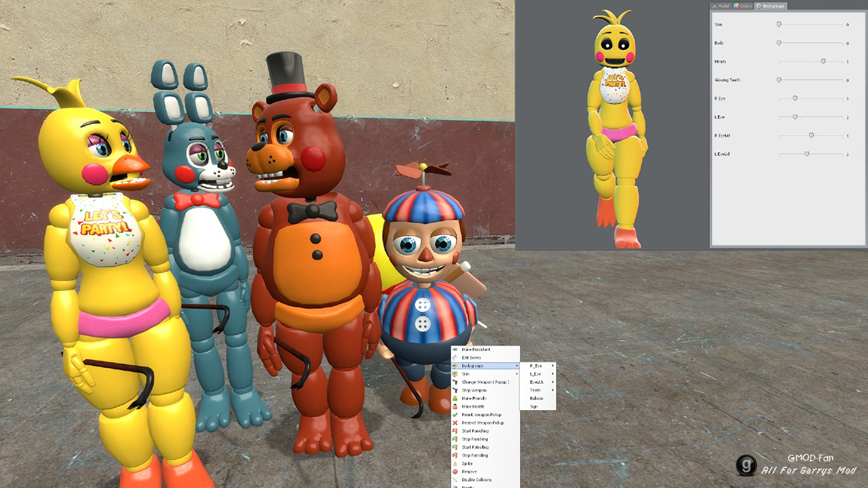Click the R Eye slider handle
Screen dimensions: 868x488
tap(795, 99)
